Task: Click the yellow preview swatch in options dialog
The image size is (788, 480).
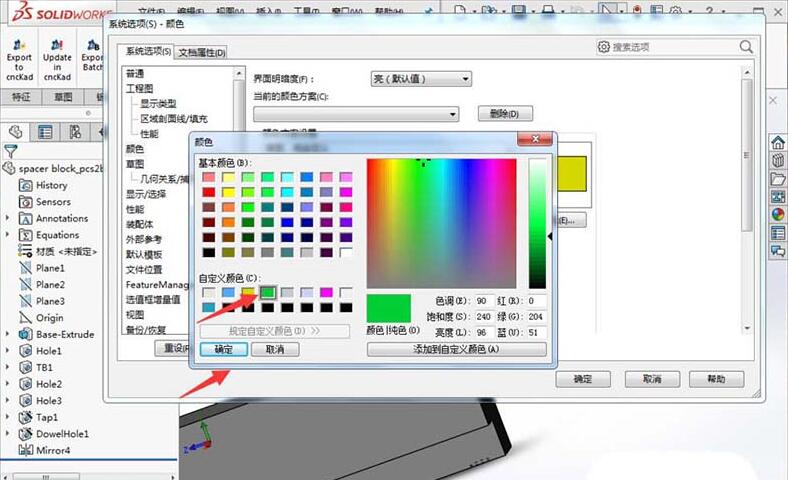Action: click(572, 174)
